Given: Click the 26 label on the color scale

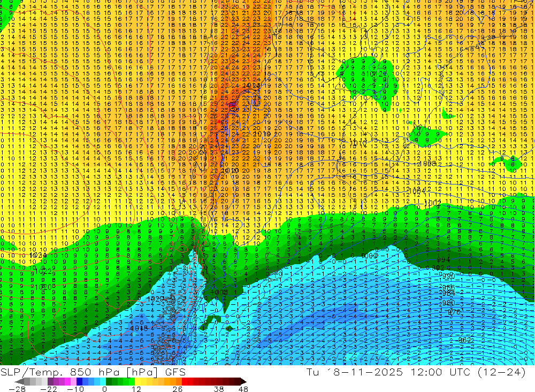Looking at the screenshot, I should click(x=178, y=389).
